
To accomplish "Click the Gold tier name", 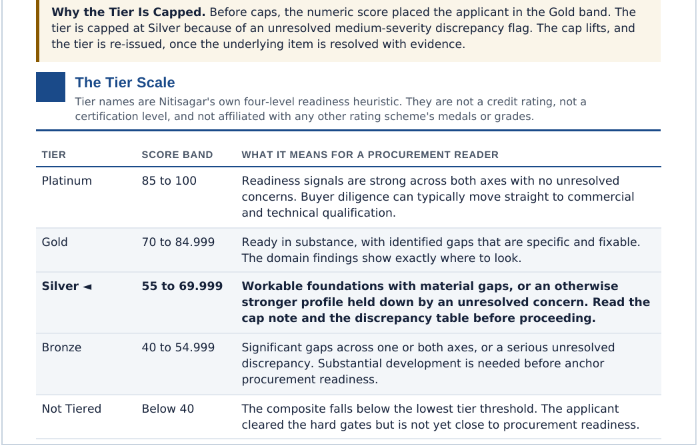I will pos(55,242).
